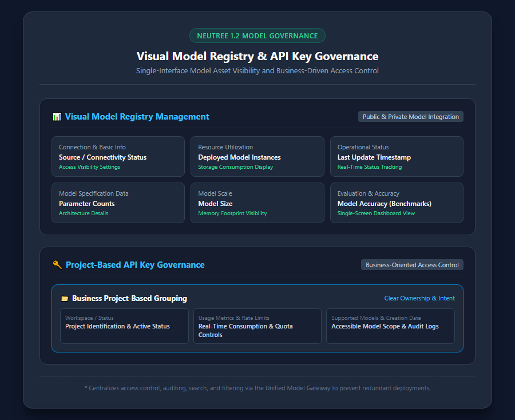The image size is (515, 420).
Task: Click the main title Visual Model Registry & API Key Governance
Action: coord(257,57)
